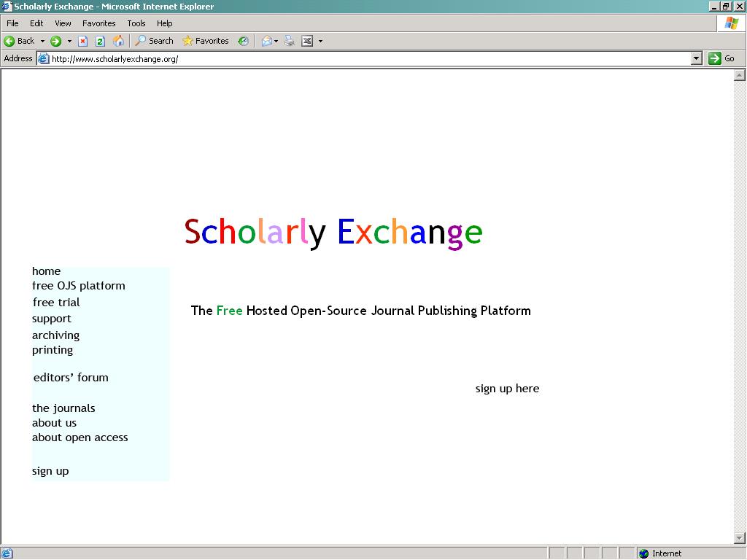Viewport: 747px width, 560px height.
Task: Click the address bar URL field
Action: click(369, 58)
